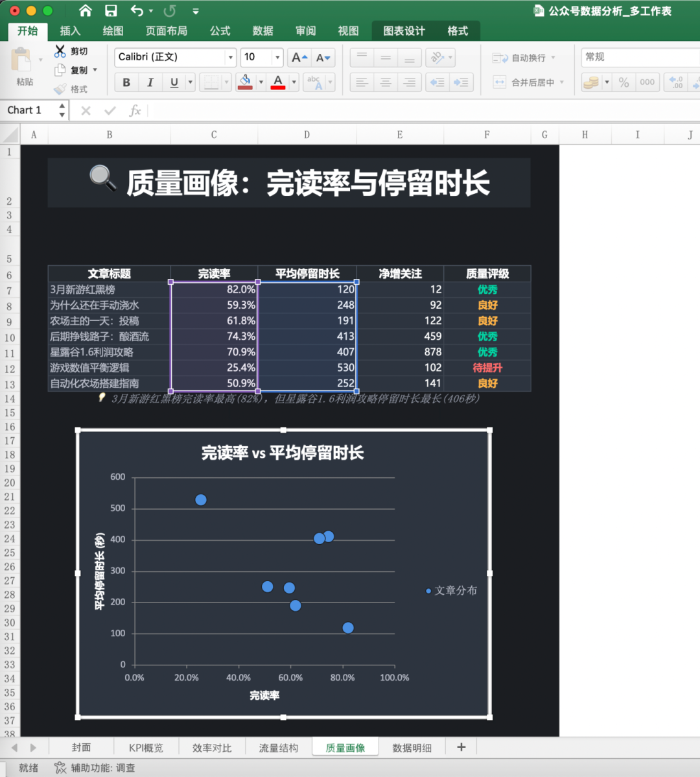Screen dimensions: 700x777
Task: Apply the fill color with the paint bucket
Action: (245, 82)
